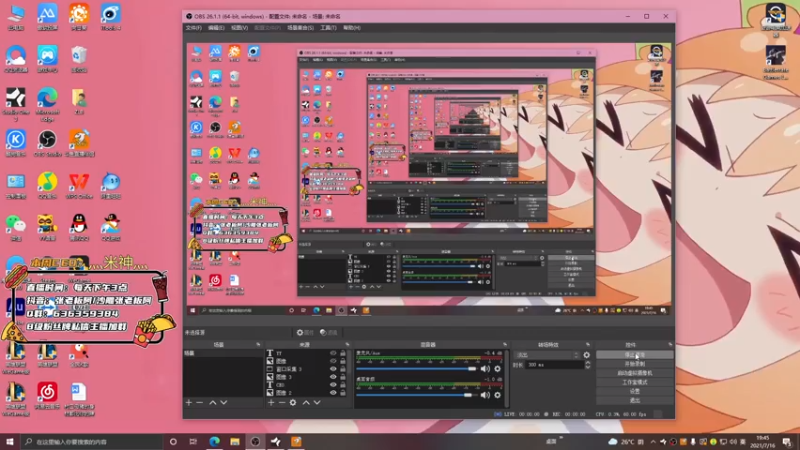Screen dimensions: 800x450
Task: Pop out the Audio Mixer dock via its header icon
Action: point(505,345)
